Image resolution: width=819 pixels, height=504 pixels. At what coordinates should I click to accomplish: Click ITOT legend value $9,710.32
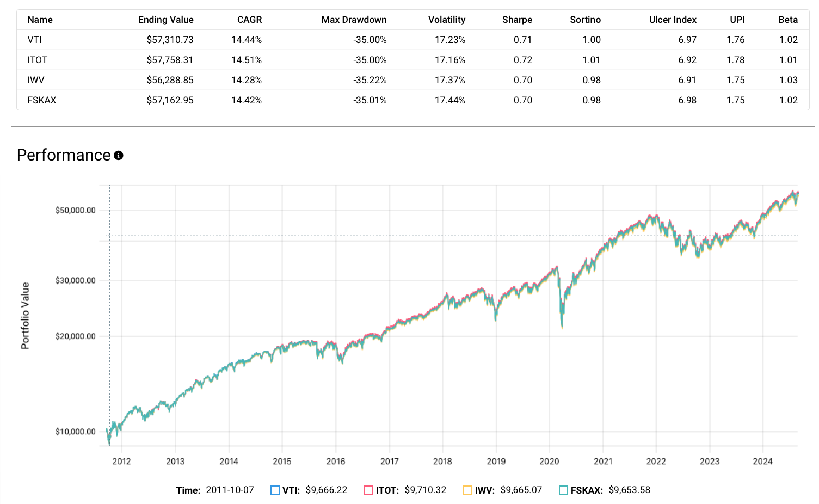[426, 490]
